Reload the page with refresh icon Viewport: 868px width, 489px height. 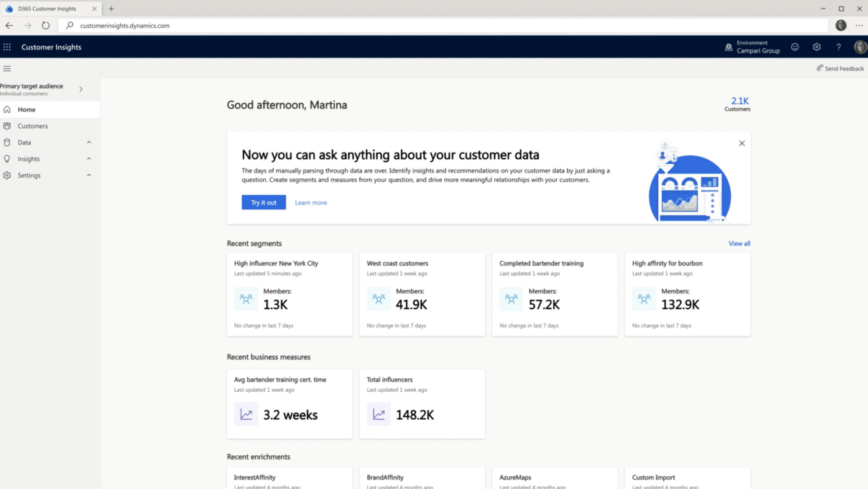coord(45,25)
